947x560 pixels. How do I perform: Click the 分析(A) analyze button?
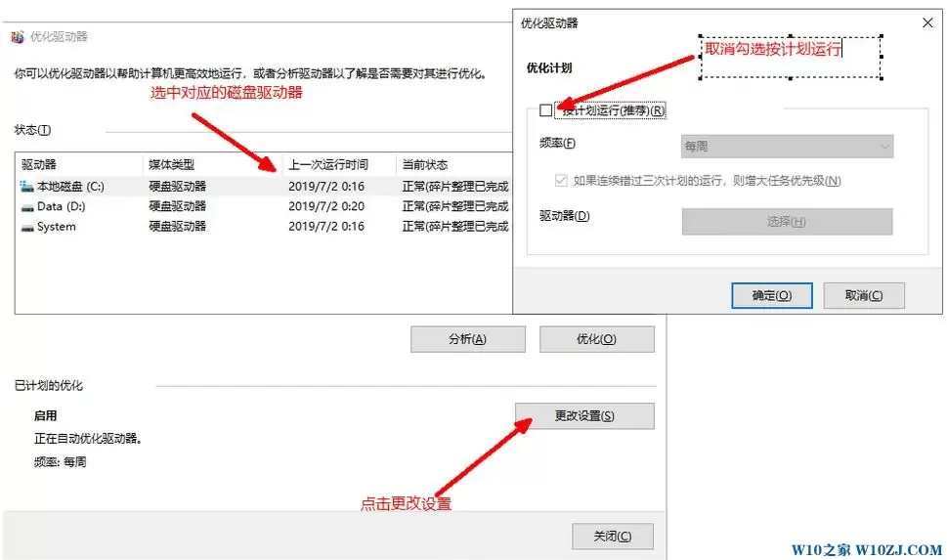click(x=467, y=339)
